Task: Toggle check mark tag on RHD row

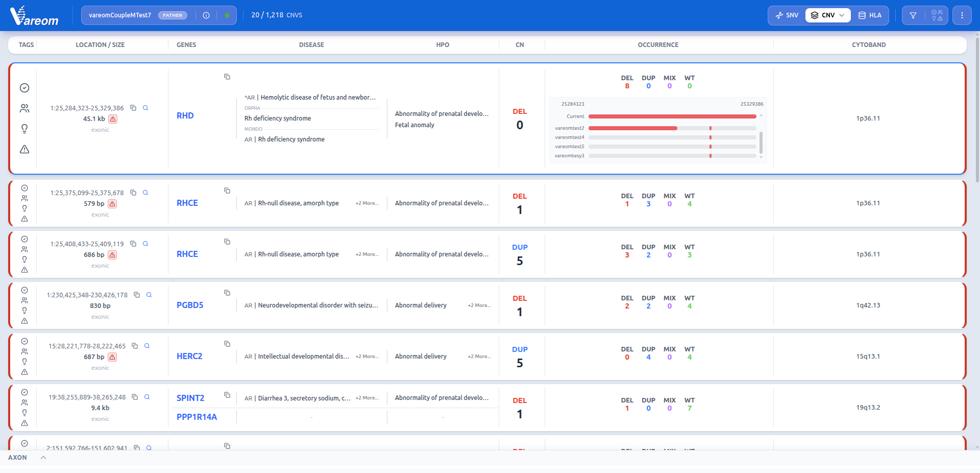Action: tap(24, 88)
